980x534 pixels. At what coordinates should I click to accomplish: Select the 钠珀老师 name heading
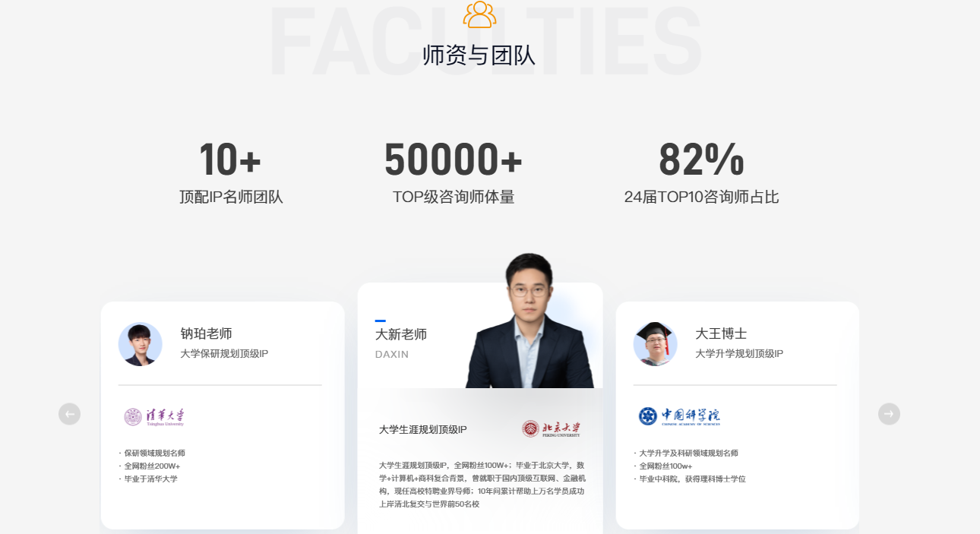pyautogui.click(x=207, y=333)
